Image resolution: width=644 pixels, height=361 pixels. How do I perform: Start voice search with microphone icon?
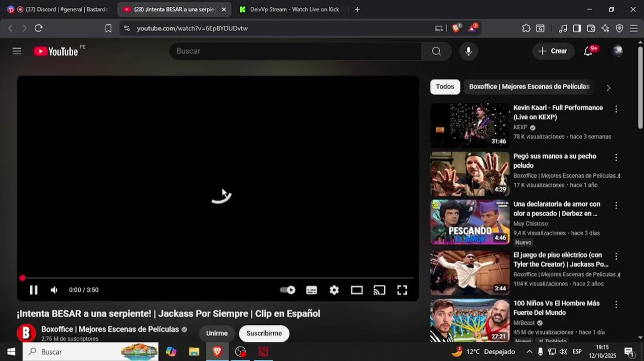468,51
